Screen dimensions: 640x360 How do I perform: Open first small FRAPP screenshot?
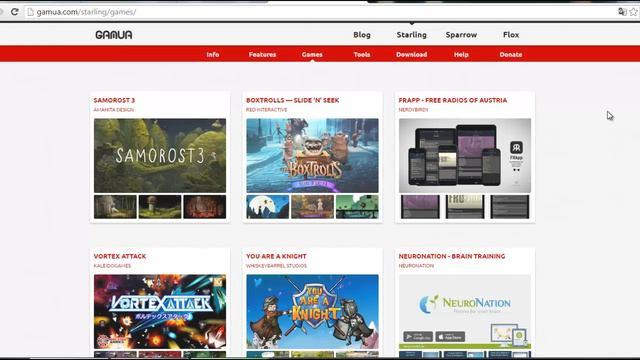pos(420,207)
